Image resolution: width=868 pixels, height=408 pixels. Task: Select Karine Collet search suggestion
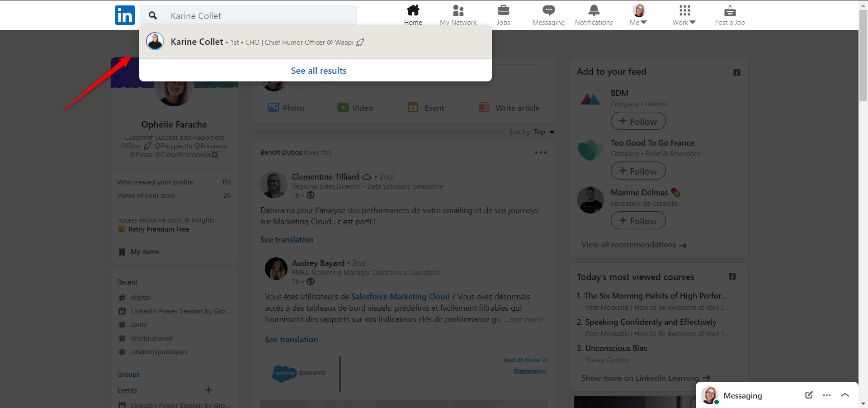pyautogui.click(x=315, y=42)
